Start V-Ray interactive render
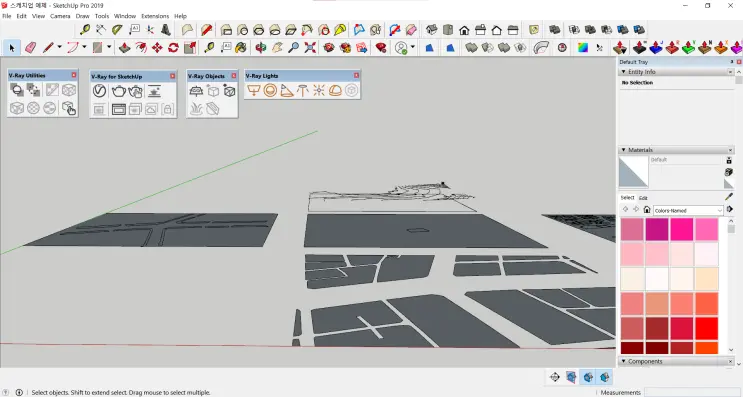The width and height of the screenshot is (743, 397). click(x=136, y=91)
